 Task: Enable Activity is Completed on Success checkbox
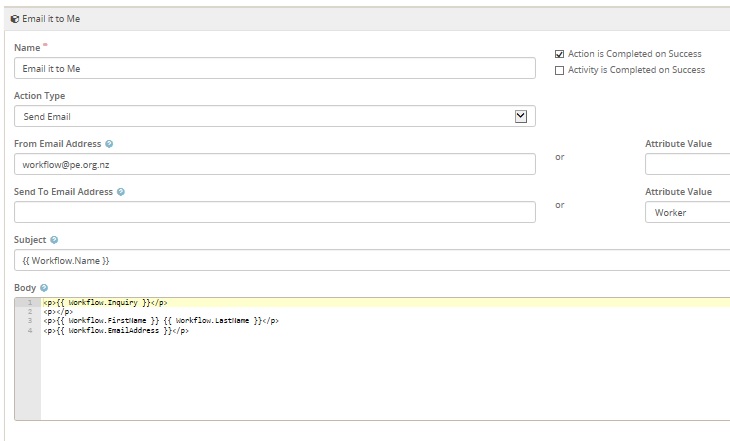[x=560, y=70]
